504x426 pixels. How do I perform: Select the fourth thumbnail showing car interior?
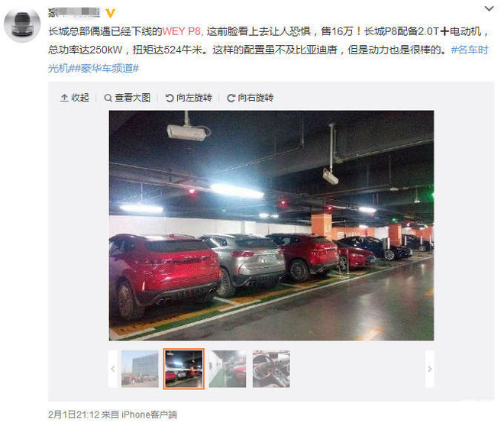pos(271,369)
